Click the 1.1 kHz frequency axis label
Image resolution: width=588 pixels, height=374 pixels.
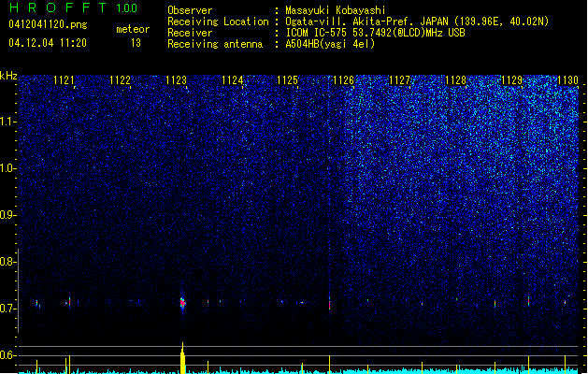[x=8, y=122]
